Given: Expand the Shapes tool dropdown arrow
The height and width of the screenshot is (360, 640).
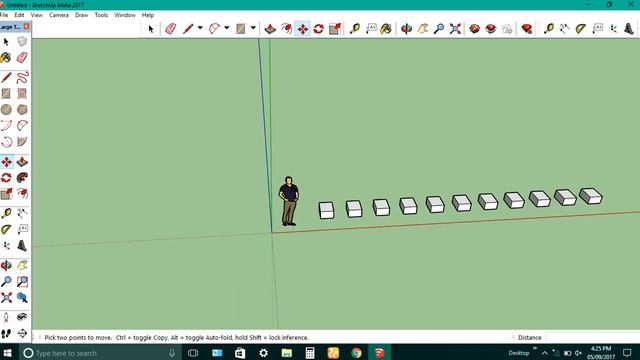Looking at the screenshot, I should [x=253, y=28].
